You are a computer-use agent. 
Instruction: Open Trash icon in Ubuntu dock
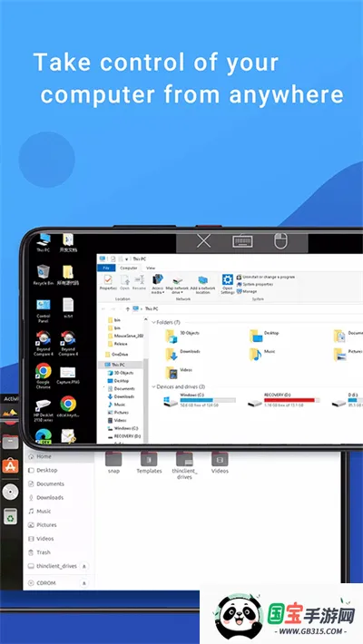[10, 517]
